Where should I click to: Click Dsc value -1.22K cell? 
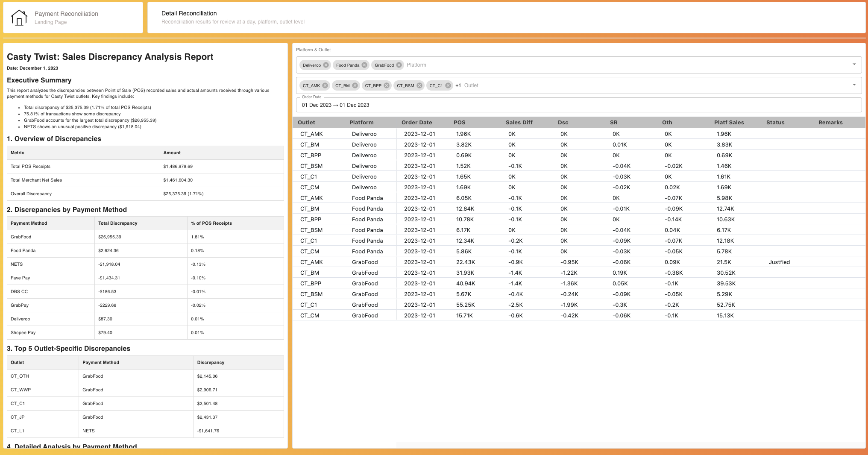click(569, 273)
